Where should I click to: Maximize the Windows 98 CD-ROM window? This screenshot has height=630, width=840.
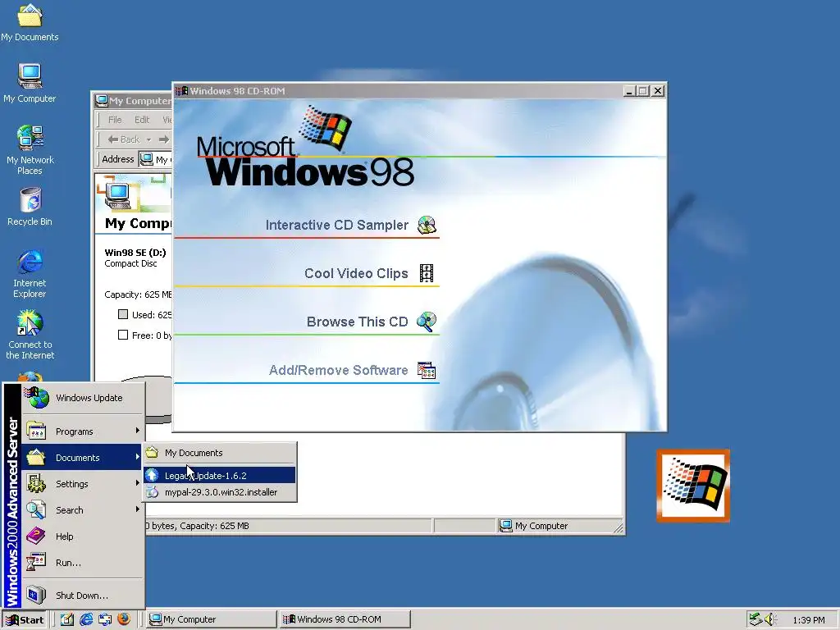click(x=643, y=91)
